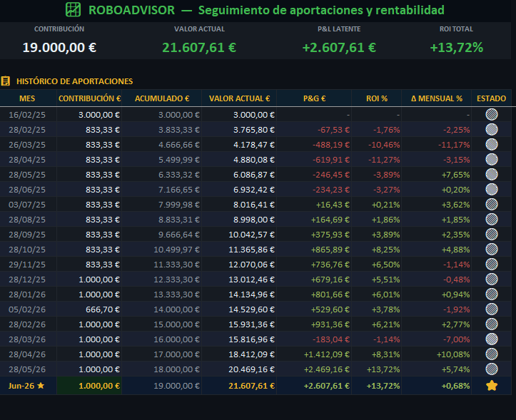Click the +2.607,61 € P&L LATENTE summary value

339,48
